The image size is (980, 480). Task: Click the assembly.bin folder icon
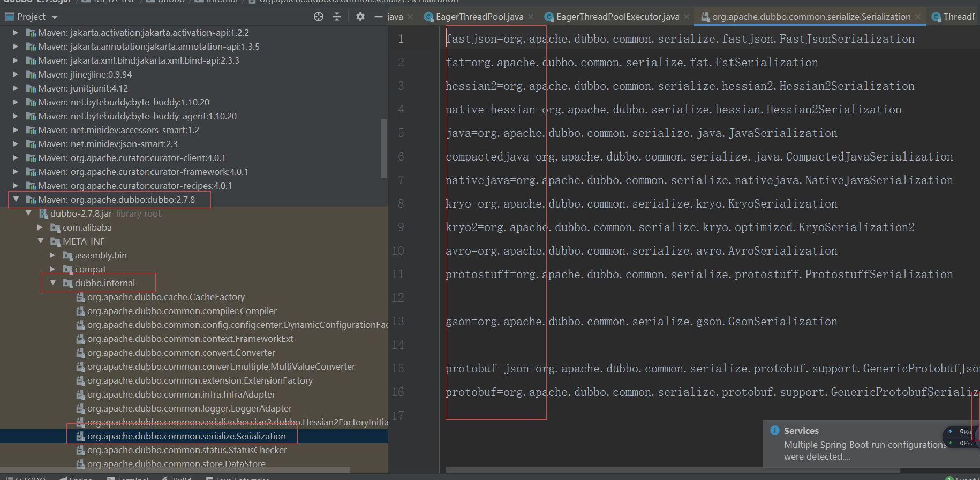click(67, 255)
